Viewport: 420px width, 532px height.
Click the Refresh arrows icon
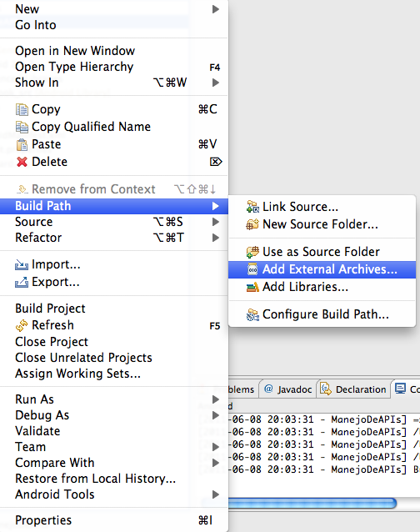(x=22, y=325)
